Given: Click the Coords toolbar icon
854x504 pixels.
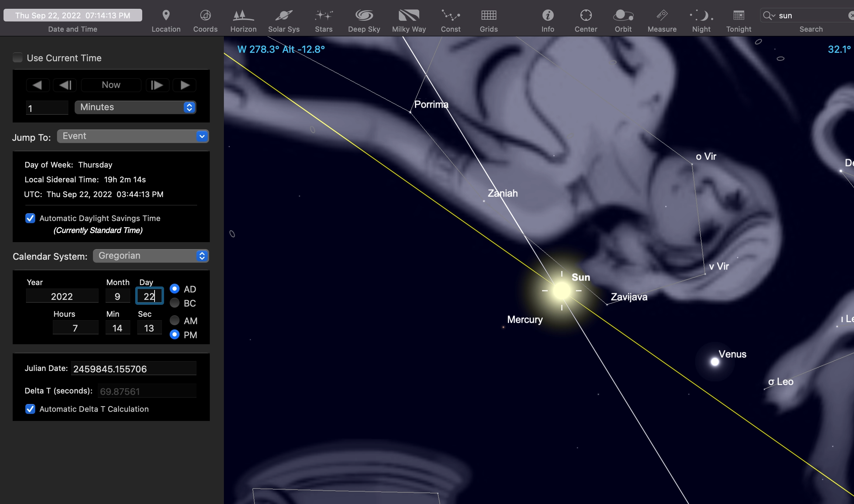Looking at the screenshot, I should (x=205, y=15).
